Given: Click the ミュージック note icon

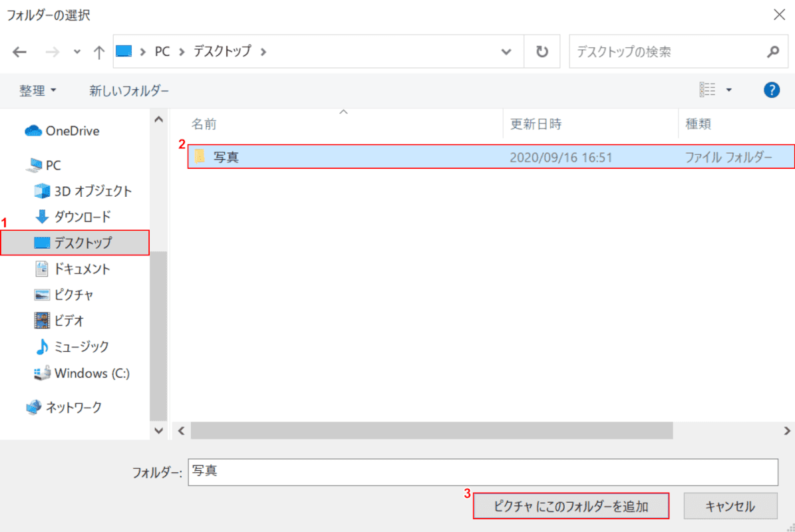Looking at the screenshot, I should (x=42, y=346).
